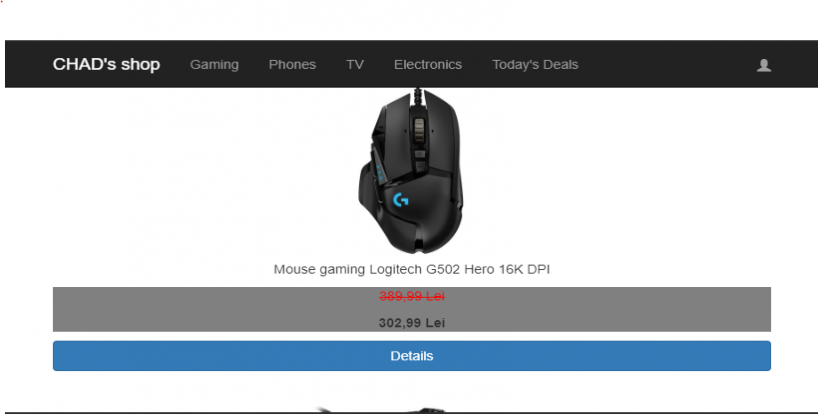View Today's Deals page
This screenshot has height=414, width=818.
click(x=535, y=65)
